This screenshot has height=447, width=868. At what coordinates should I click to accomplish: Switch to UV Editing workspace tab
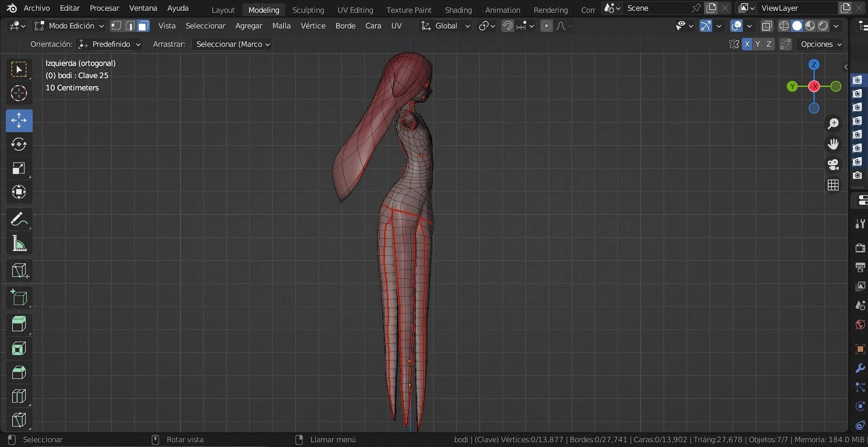(355, 10)
